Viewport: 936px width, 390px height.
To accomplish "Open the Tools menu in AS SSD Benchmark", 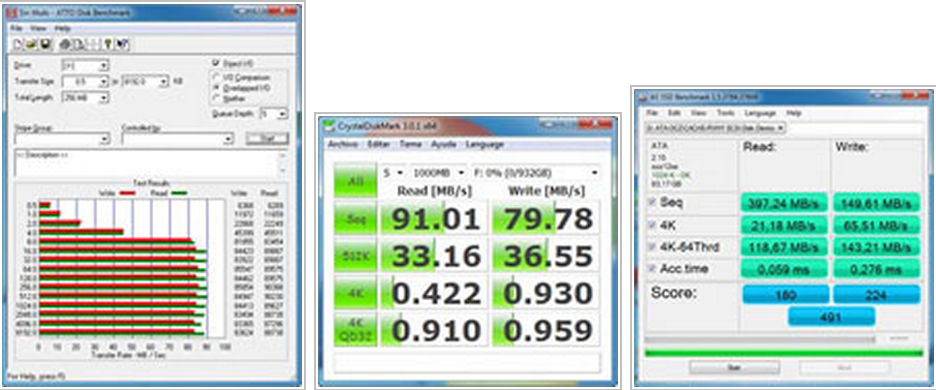I will (x=726, y=113).
